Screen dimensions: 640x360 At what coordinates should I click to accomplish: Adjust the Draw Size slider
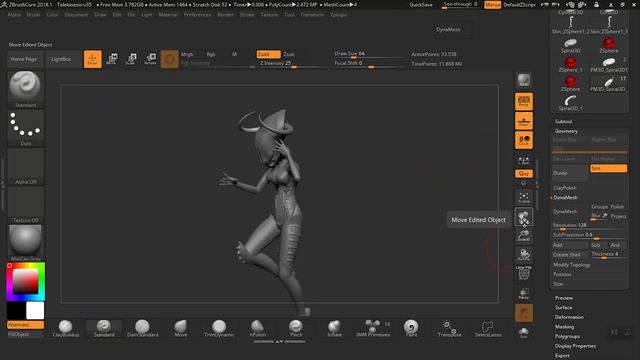[x=369, y=54]
